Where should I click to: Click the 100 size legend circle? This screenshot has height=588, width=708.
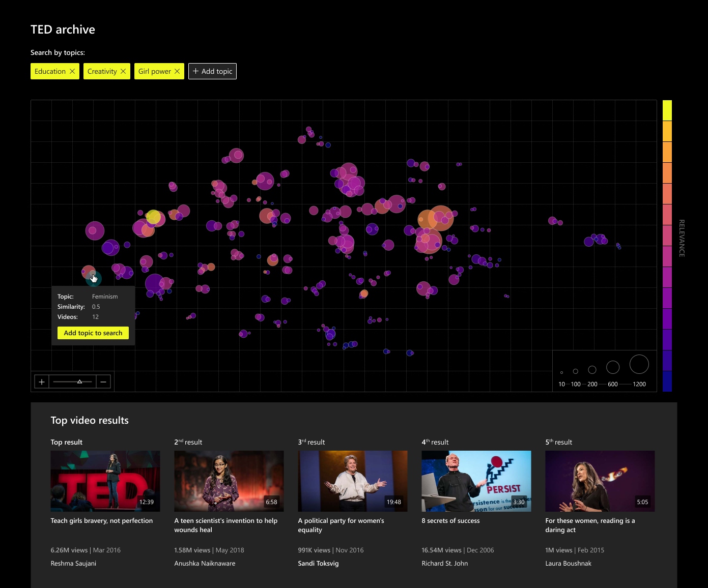tap(576, 371)
